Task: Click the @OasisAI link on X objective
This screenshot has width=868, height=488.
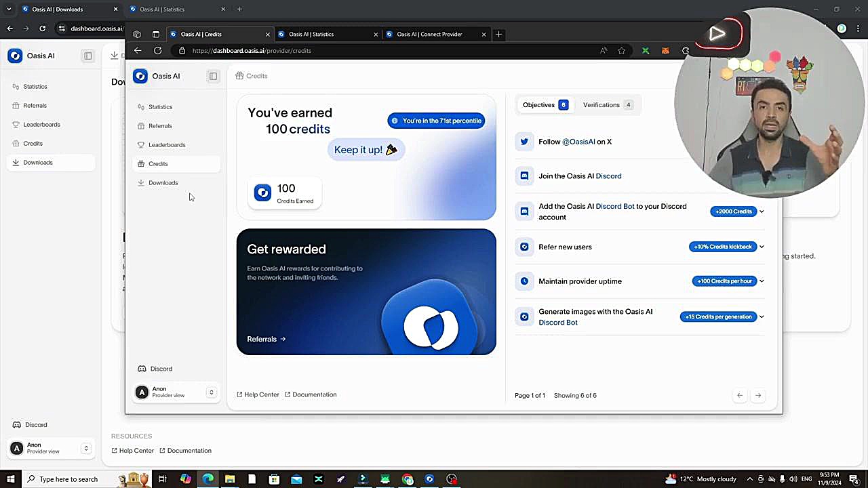Action: [x=578, y=142]
